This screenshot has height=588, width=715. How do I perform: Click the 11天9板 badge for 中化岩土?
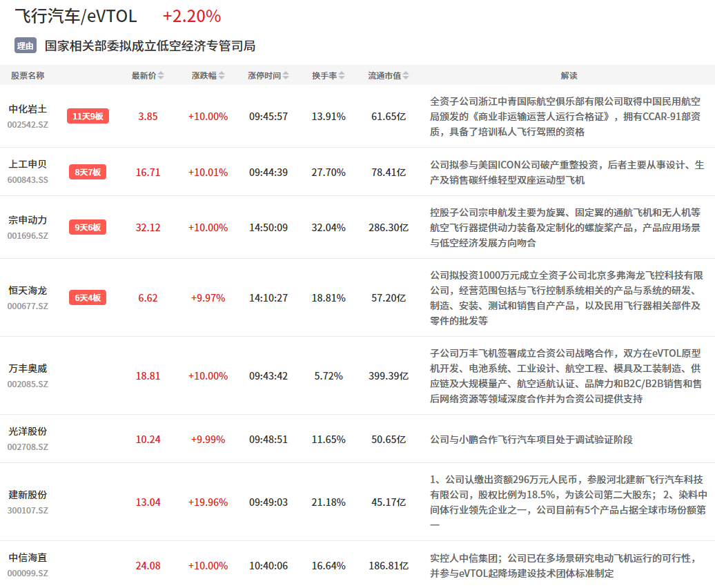[x=88, y=116]
